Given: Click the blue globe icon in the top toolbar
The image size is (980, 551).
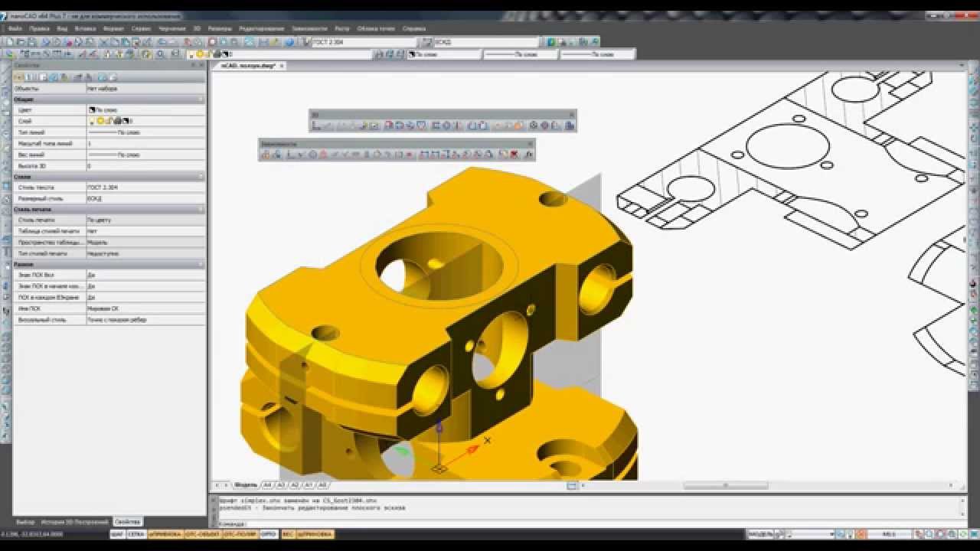Looking at the screenshot, I should click(x=289, y=42).
